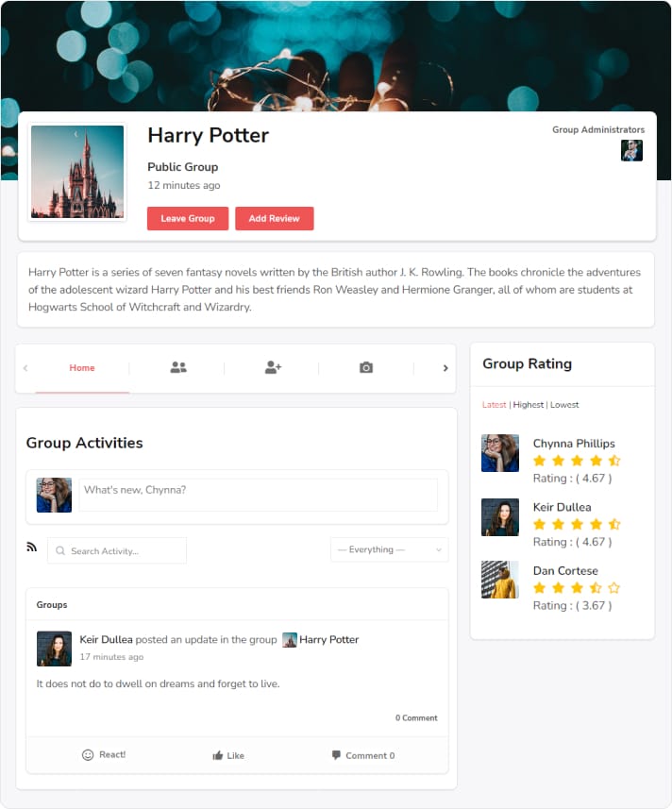Like Keir Dullea's post
The height and width of the screenshot is (809, 672).
coord(228,755)
